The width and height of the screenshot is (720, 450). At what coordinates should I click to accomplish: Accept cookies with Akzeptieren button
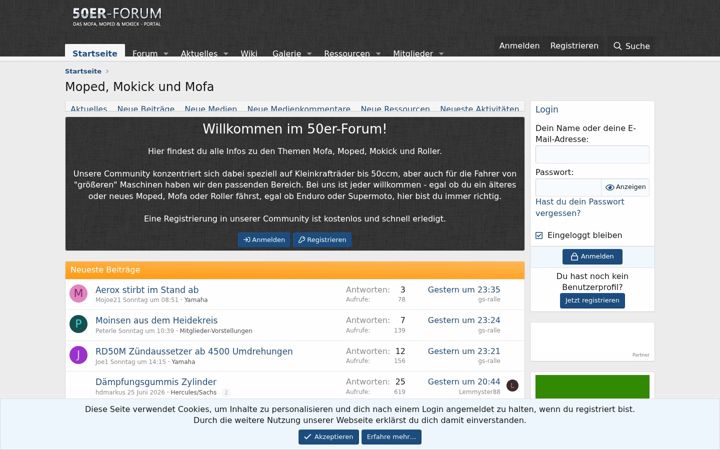coord(328,437)
